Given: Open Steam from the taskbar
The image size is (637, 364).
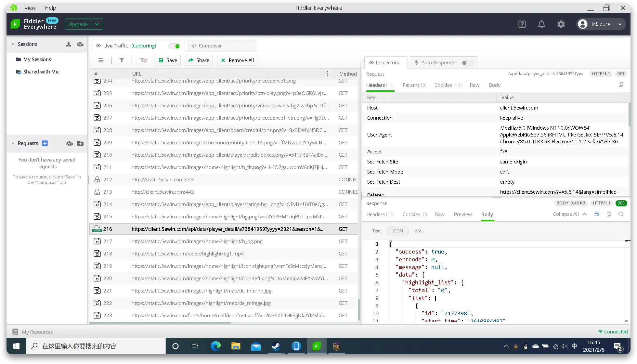Looking at the screenshot, I should point(276,346).
